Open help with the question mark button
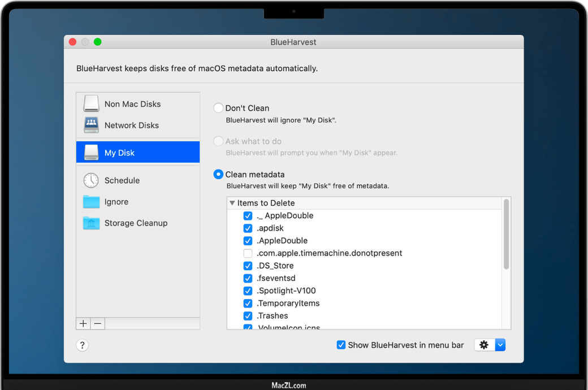The width and height of the screenshot is (588, 390). point(83,345)
